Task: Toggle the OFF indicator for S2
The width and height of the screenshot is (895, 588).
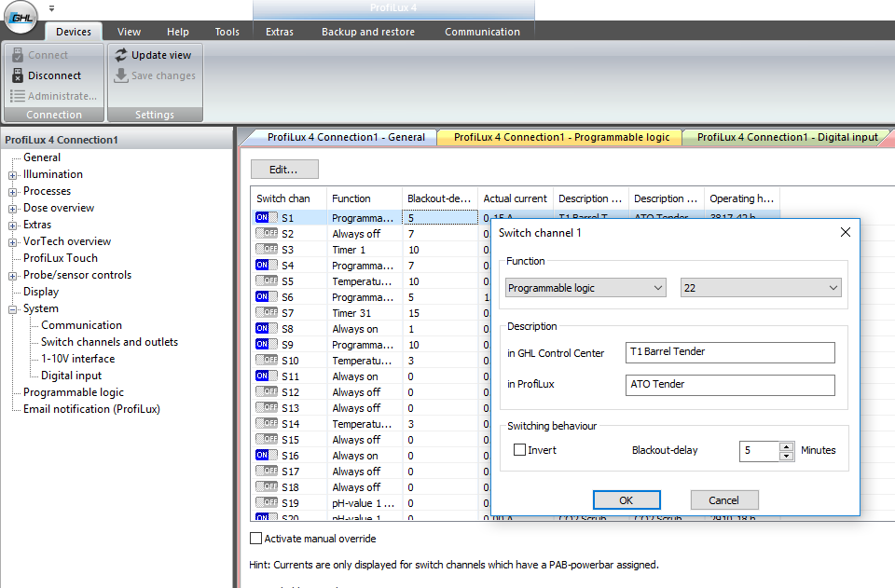Action: pos(267,233)
